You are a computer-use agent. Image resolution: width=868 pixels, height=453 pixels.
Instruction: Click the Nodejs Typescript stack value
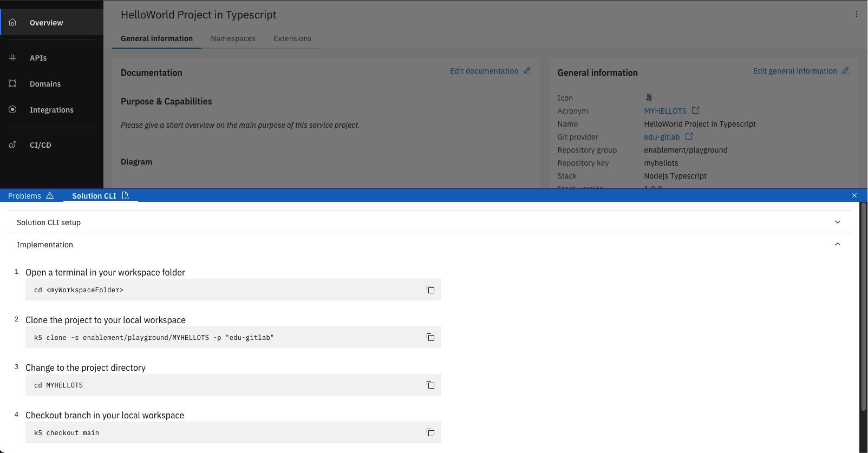(x=675, y=176)
